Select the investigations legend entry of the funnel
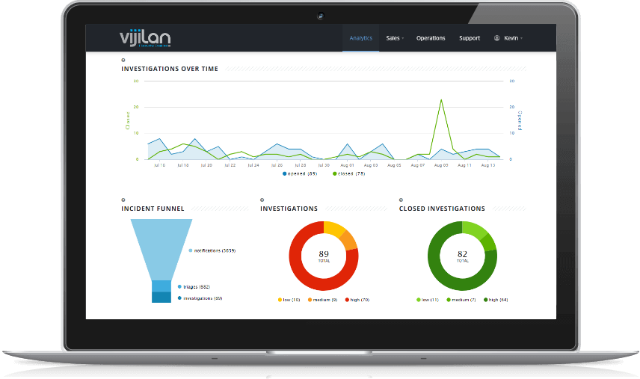 (200, 299)
